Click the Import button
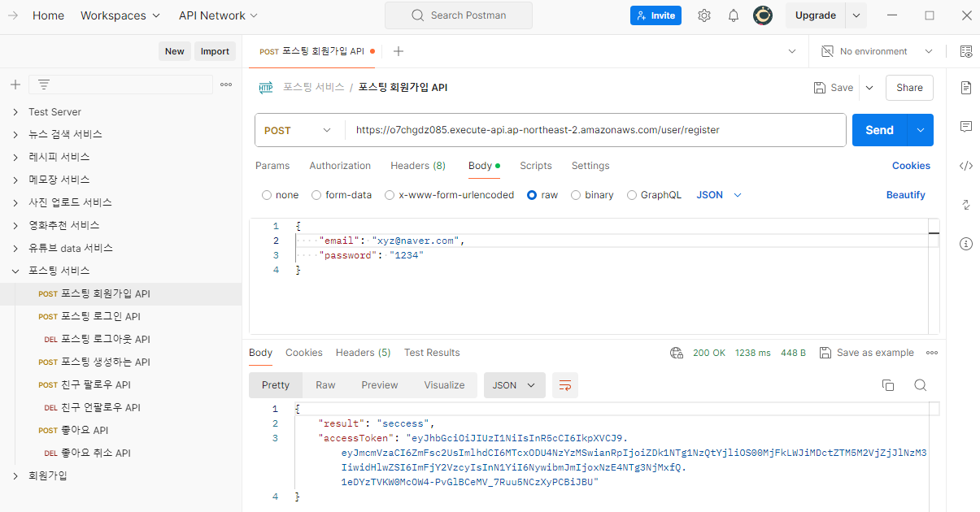Image resolution: width=980 pixels, height=512 pixels. click(x=215, y=51)
